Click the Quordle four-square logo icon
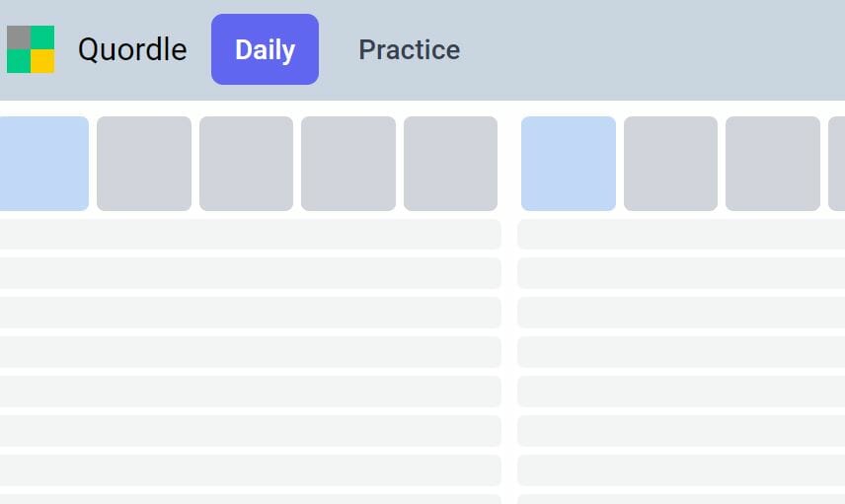Viewport: 845px width, 504px height. click(x=31, y=49)
